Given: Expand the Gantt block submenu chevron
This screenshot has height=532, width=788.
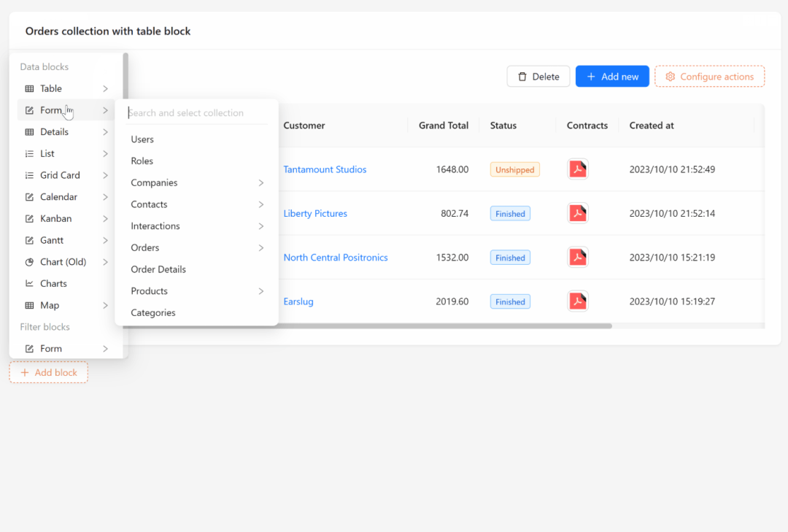Looking at the screenshot, I should coord(105,240).
